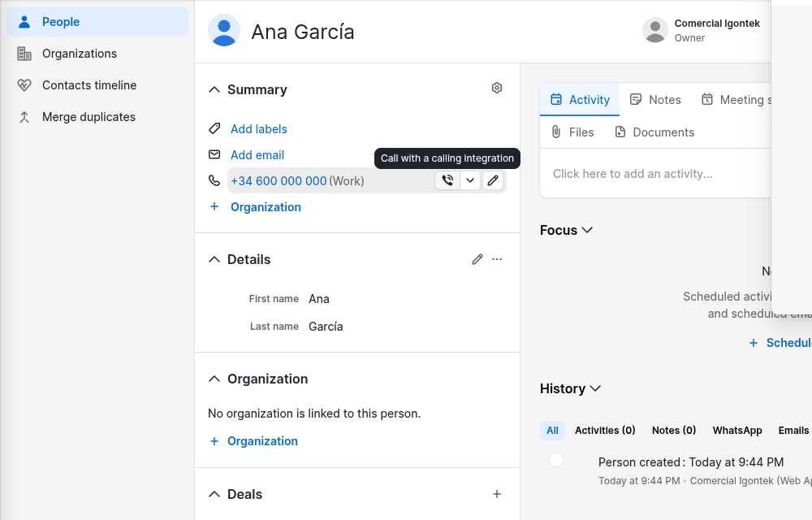The image size is (812, 520).
Task: Switch to the Meeting scheduler tab
Action: 736,99
